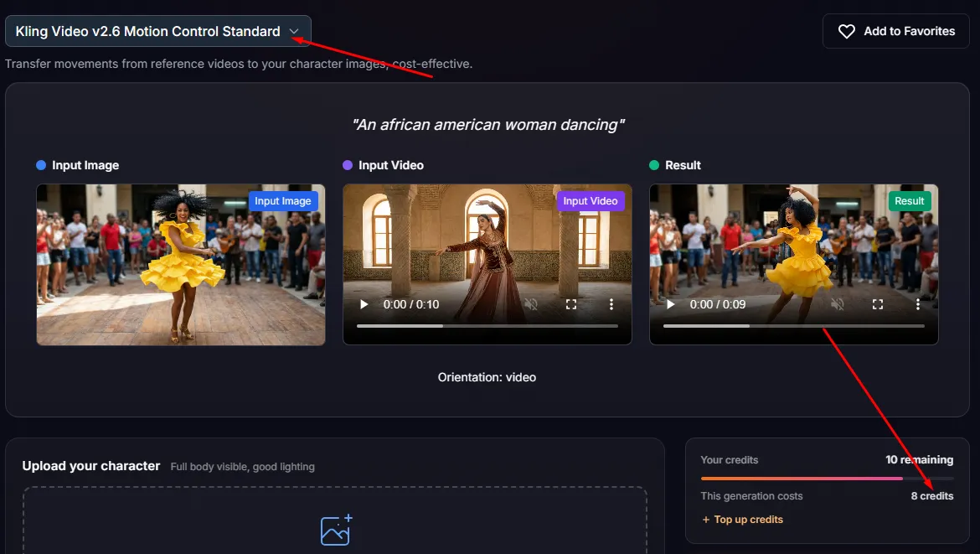Click the "Your credits" label
980x554 pixels.
pos(730,459)
